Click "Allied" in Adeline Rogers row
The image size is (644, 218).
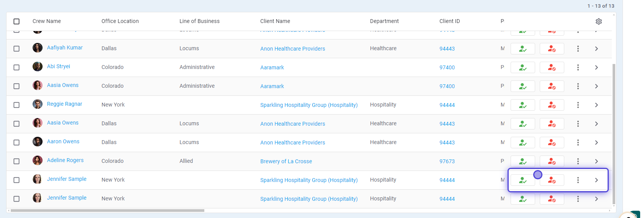[x=186, y=161]
